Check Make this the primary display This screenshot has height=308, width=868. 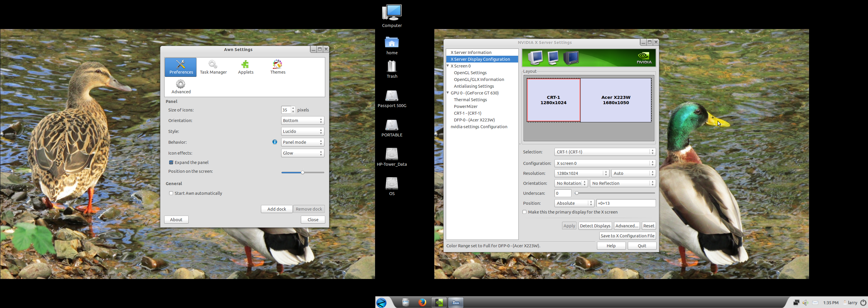tap(524, 212)
